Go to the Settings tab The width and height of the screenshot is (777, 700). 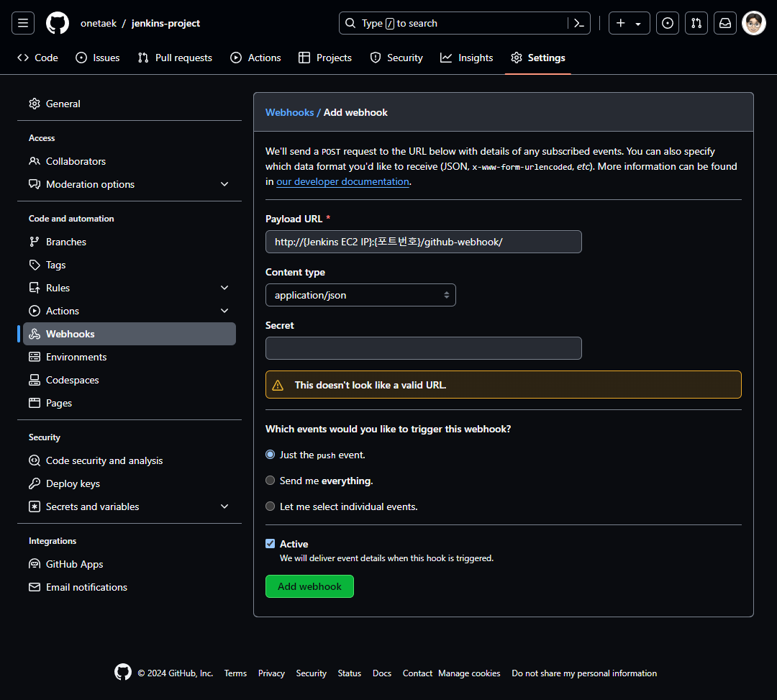[538, 58]
